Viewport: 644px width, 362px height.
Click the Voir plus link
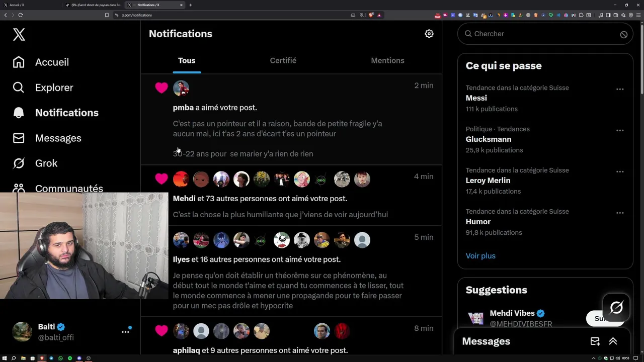[480, 256]
